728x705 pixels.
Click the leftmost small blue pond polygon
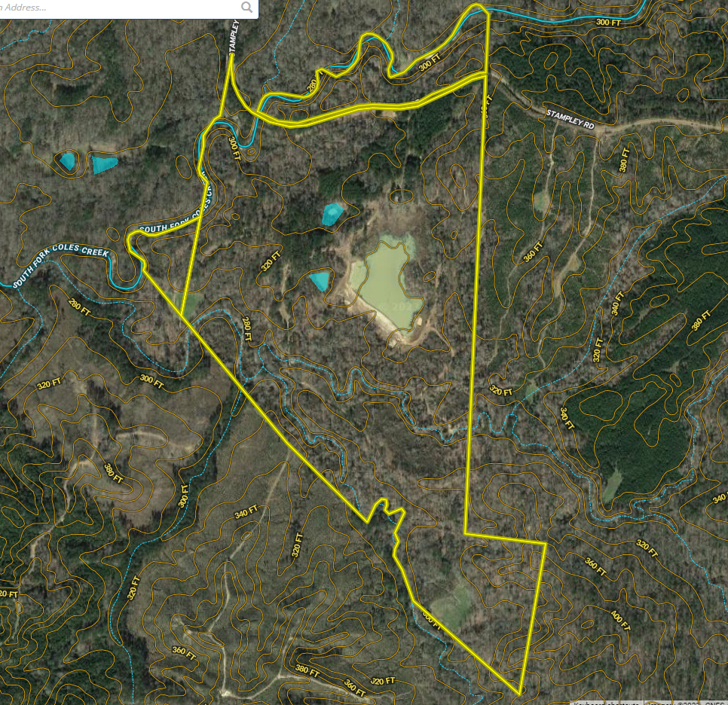click(x=67, y=160)
